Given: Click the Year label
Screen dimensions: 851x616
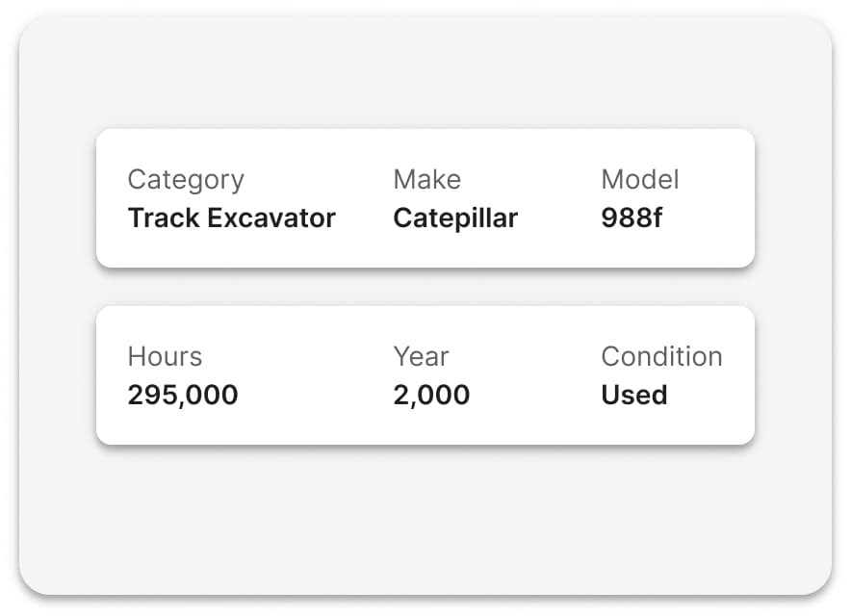Looking at the screenshot, I should pyautogui.click(x=421, y=356).
